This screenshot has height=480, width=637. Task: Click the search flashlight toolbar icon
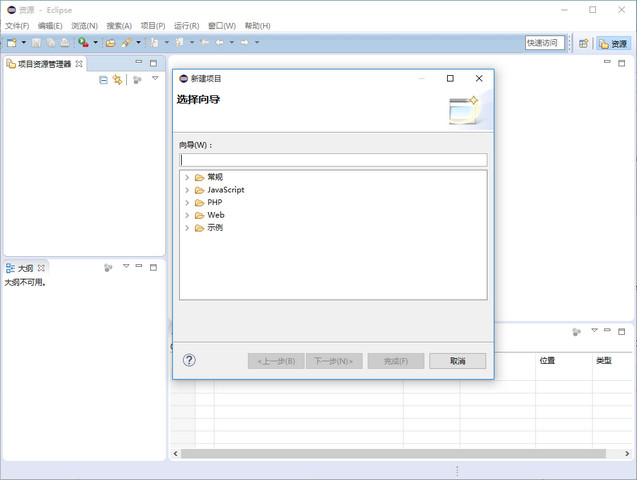pos(127,43)
